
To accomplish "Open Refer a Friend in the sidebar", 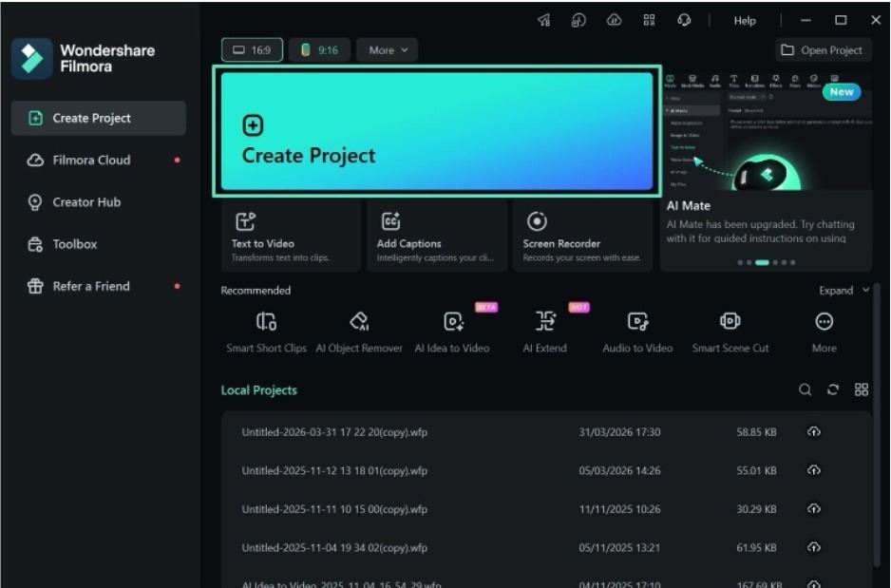I will click(x=98, y=286).
